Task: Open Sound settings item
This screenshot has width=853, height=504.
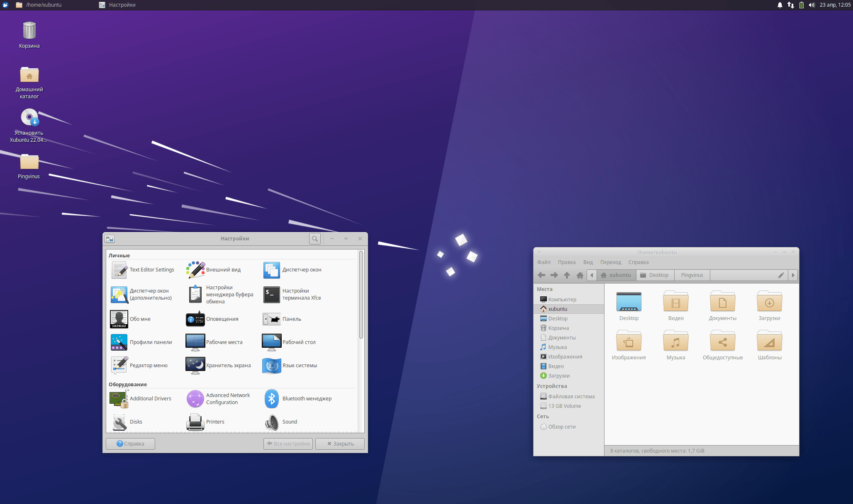Action: tap(280, 422)
